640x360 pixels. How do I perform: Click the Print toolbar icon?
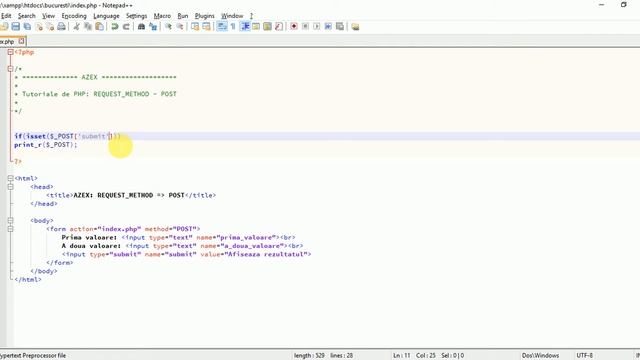click(x=61, y=27)
